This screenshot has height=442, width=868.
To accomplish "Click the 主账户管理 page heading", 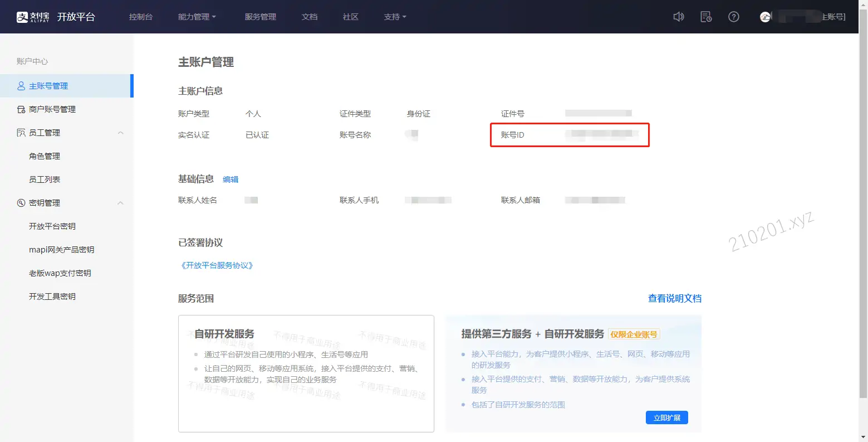I will 206,62.
